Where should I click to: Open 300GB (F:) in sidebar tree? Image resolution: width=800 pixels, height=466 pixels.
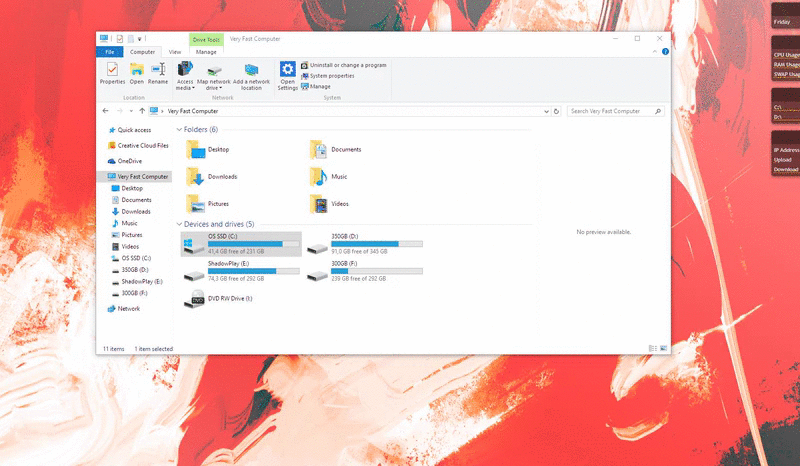(x=130, y=293)
